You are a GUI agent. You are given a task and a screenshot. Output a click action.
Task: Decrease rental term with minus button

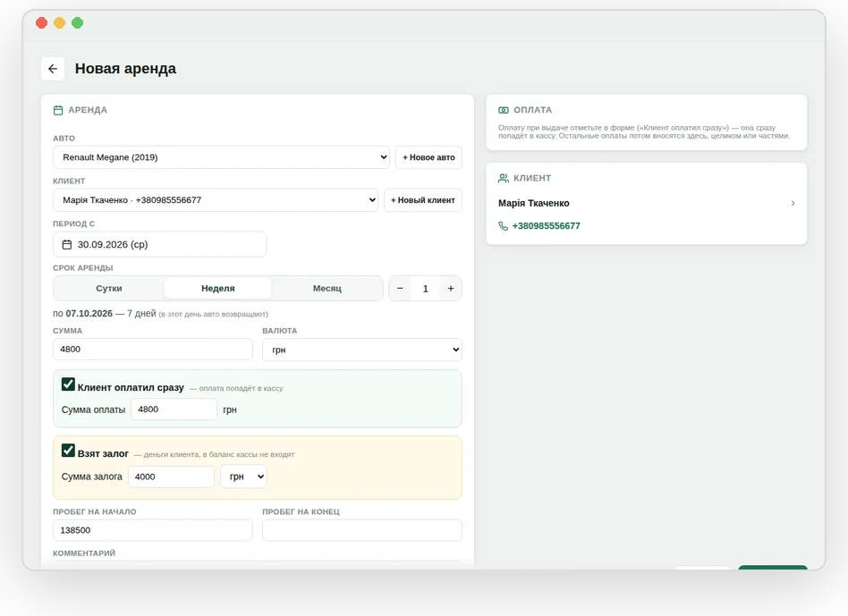click(400, 289)
